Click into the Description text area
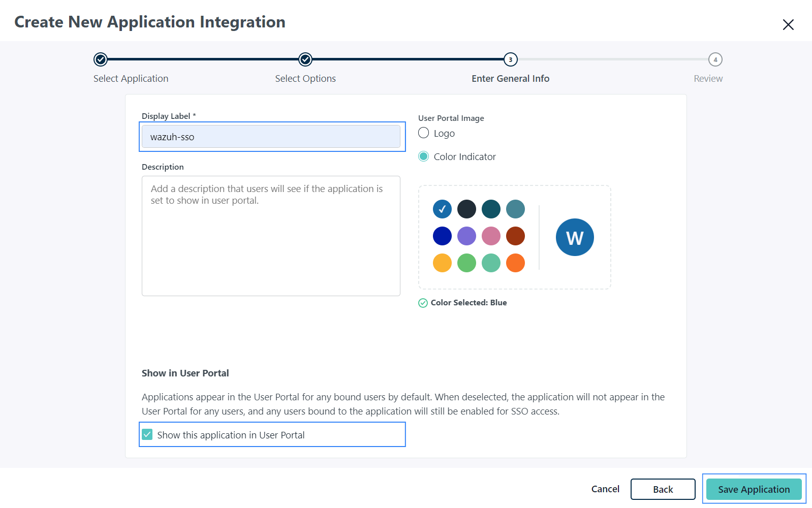This screenshot has height=508, width=812. 271,236
